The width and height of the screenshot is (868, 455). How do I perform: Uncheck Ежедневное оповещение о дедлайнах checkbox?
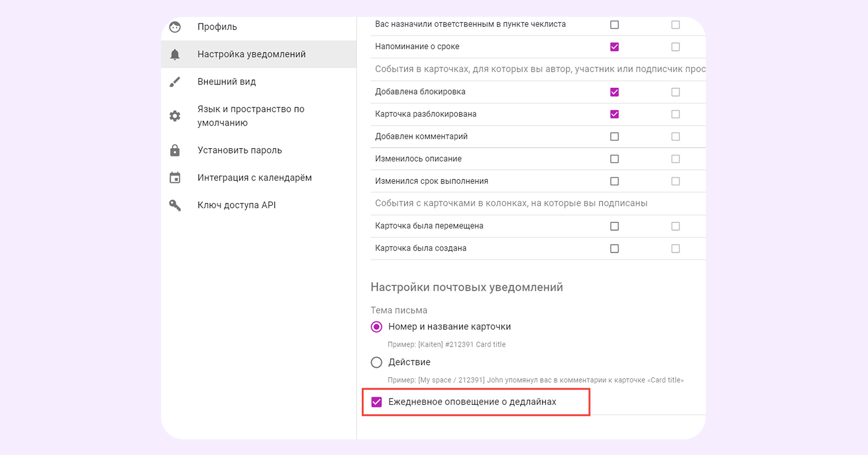tap(377, 402)
